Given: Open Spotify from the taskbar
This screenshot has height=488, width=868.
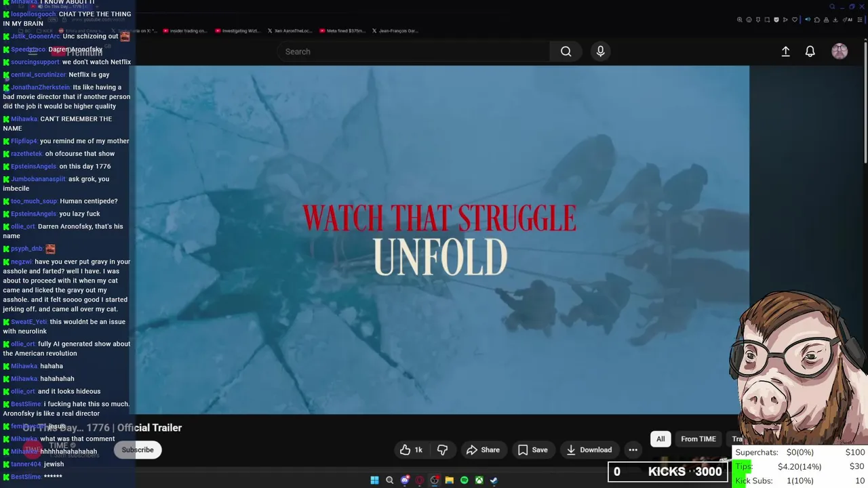Looking at the screenshot, I should (x=465, y=481).
